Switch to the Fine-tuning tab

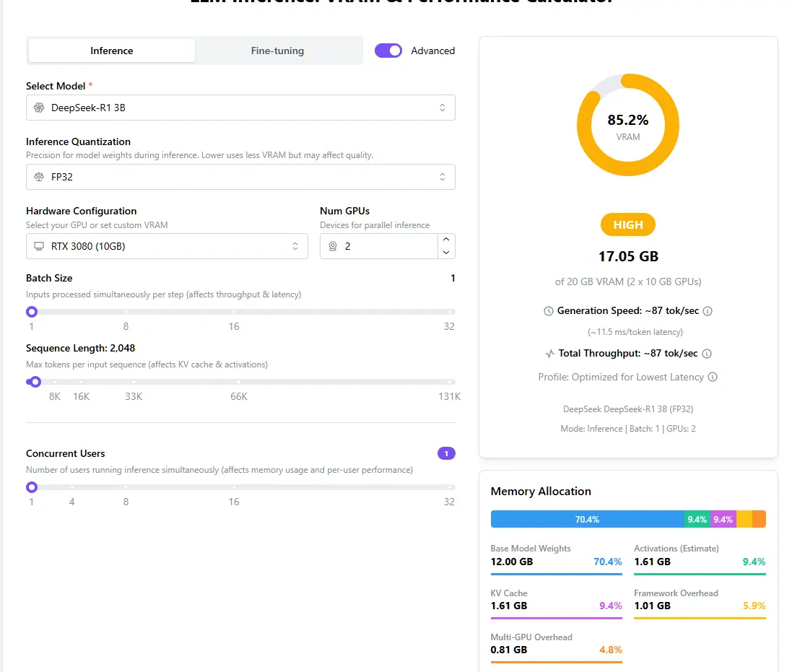pyautogui.click(x=277, y=51)
